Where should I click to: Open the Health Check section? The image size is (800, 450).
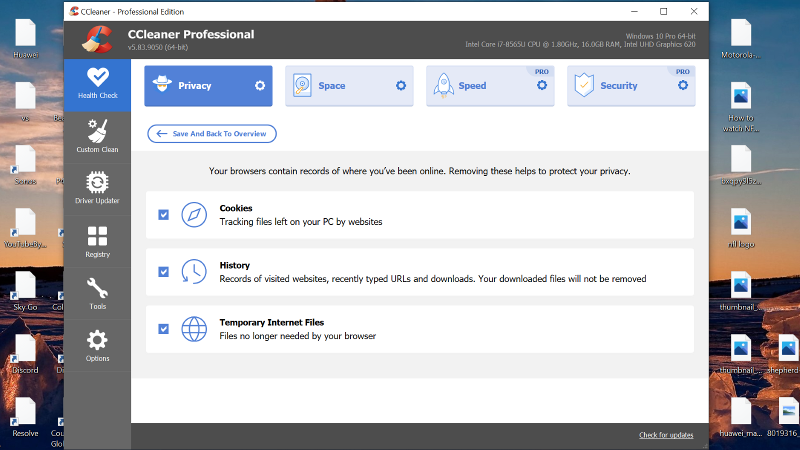pos(97,85)
